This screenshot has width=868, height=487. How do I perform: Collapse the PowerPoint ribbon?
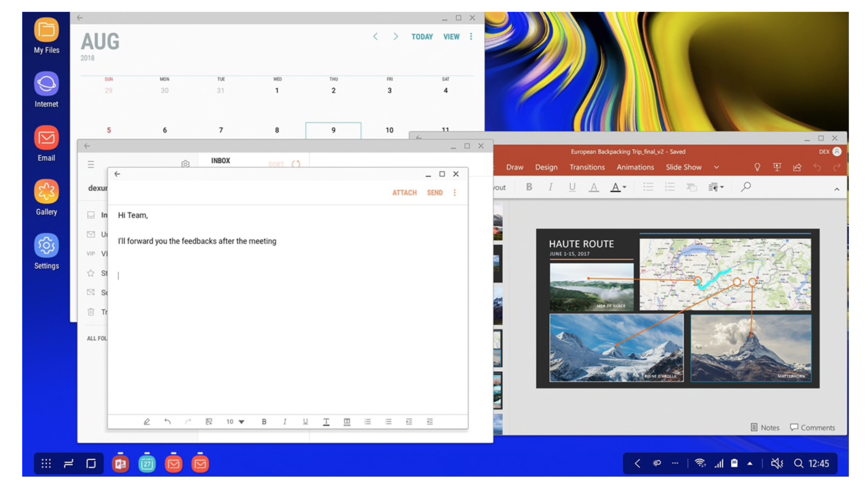[x=837, y=189]
